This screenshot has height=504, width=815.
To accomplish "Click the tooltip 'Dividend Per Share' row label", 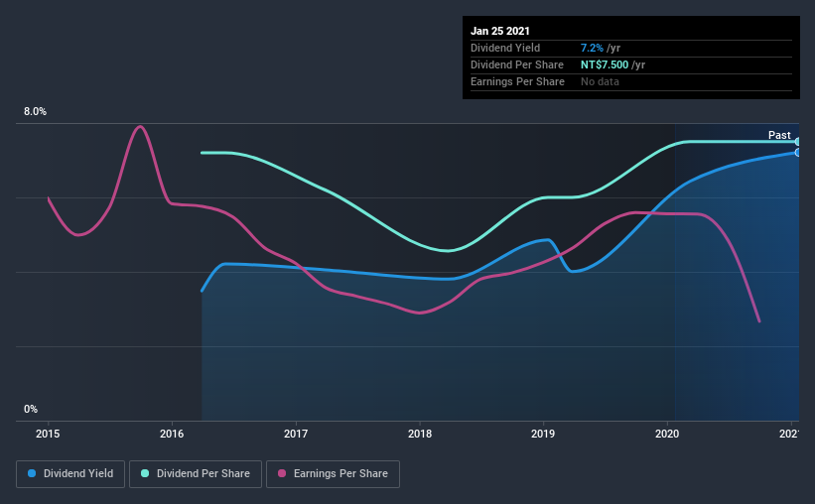I will [517, 64].
